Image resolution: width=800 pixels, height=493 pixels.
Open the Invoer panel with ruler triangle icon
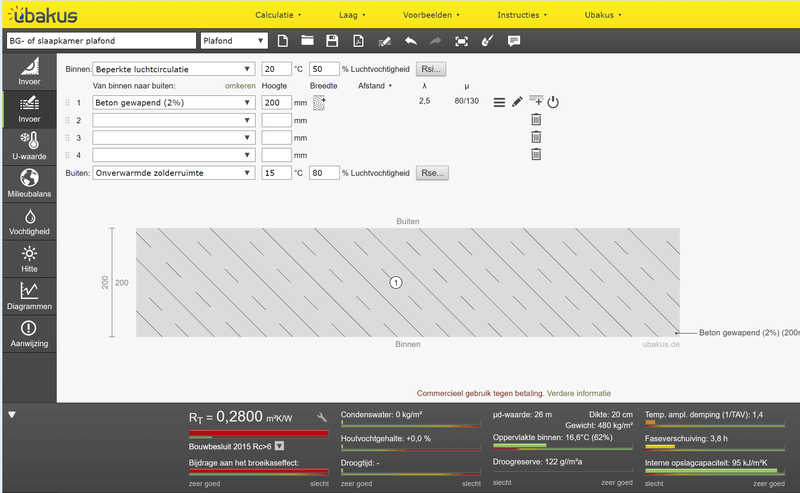[29, 72]
